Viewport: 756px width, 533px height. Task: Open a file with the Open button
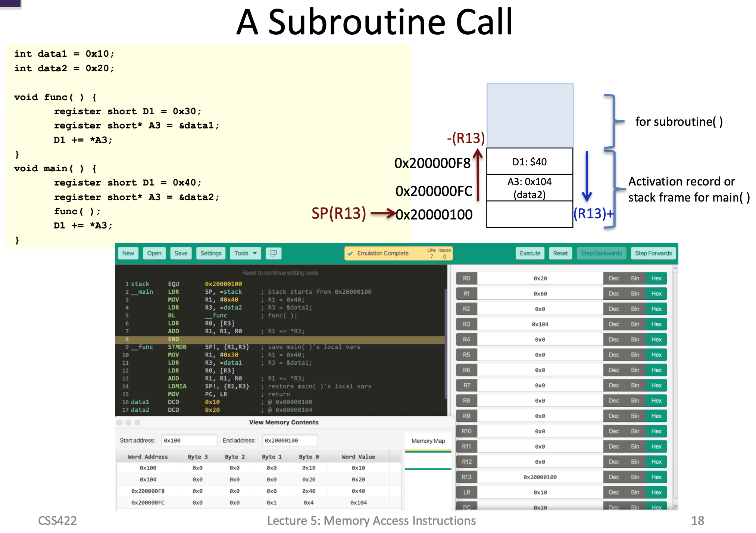(154, 253)
